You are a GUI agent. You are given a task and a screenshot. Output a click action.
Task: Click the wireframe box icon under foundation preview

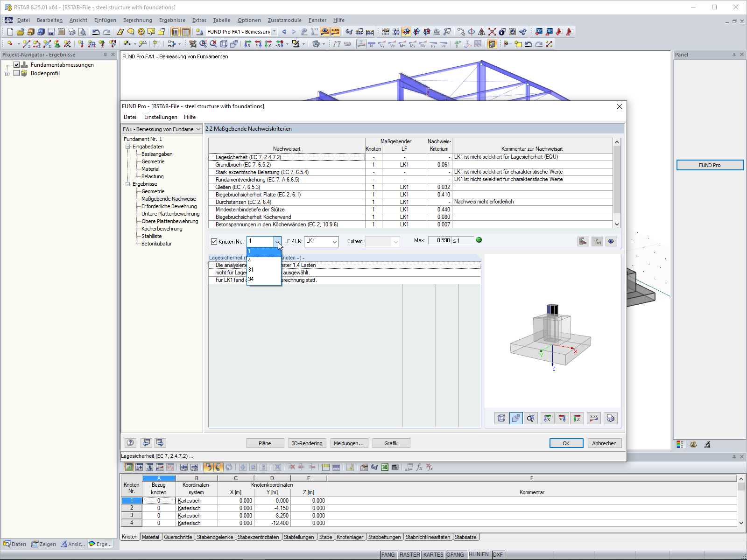click(x=501, y=418)
